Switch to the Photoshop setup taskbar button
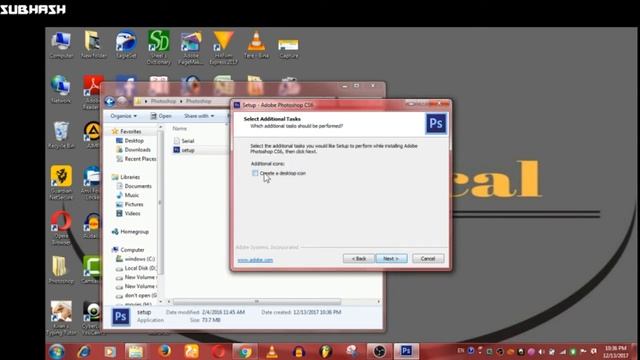This screenshot has height=360, width=640. (x=406, y=351)
